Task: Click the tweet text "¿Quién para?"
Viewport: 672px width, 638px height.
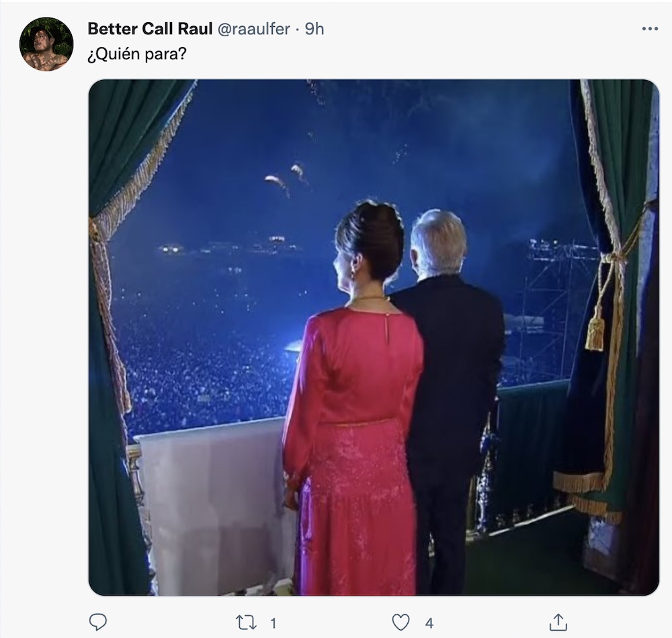Action: tap(136, 54)
